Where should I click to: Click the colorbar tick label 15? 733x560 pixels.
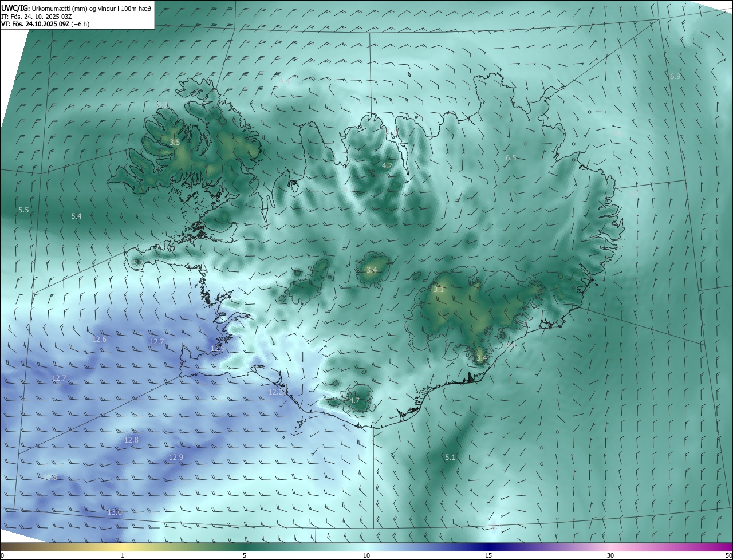click(x=488, y=555)
